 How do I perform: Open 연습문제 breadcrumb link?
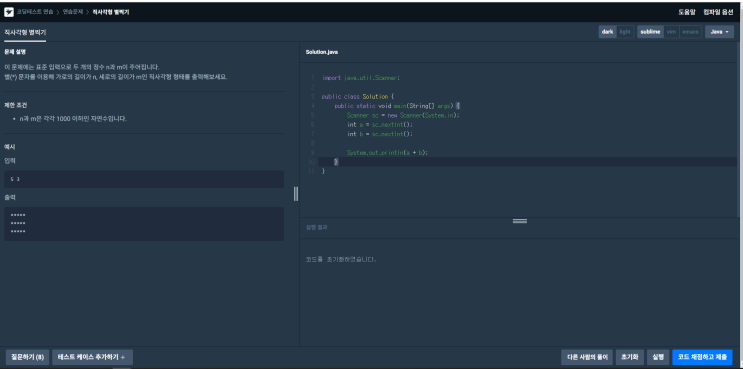pos(73,12)
